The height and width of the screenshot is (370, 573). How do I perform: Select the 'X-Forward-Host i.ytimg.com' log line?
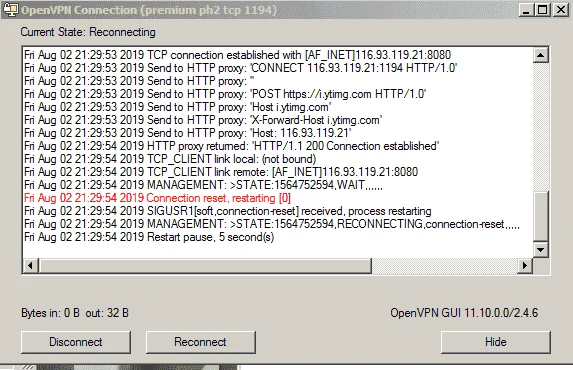click(x=203, y=120)
